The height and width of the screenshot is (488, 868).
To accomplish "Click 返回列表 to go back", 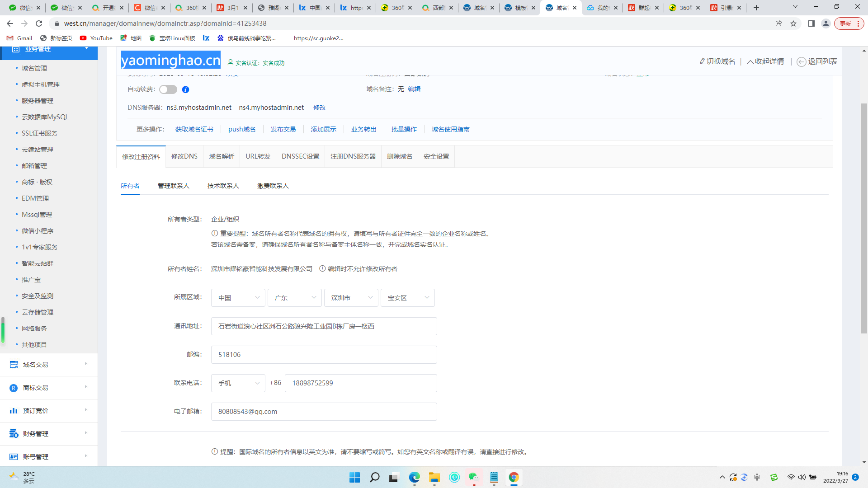I will 816,61.
